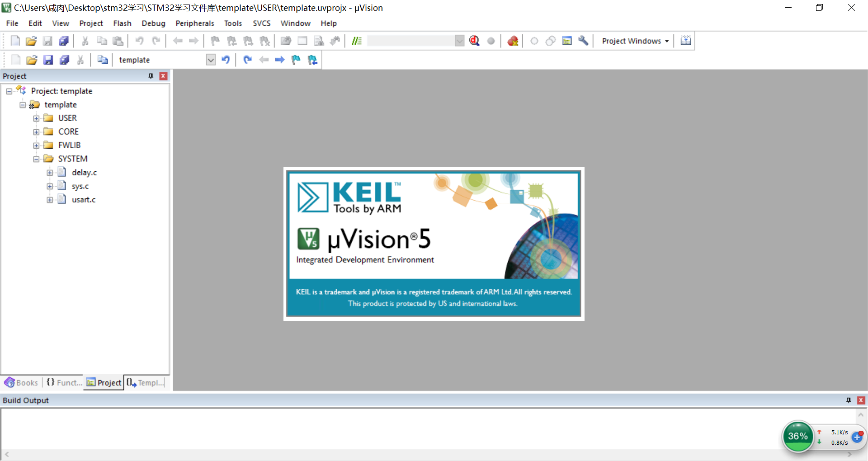Click the Insert Bookmark flag icon in top toolbar

pyautogui.click(x=215, y=41)
